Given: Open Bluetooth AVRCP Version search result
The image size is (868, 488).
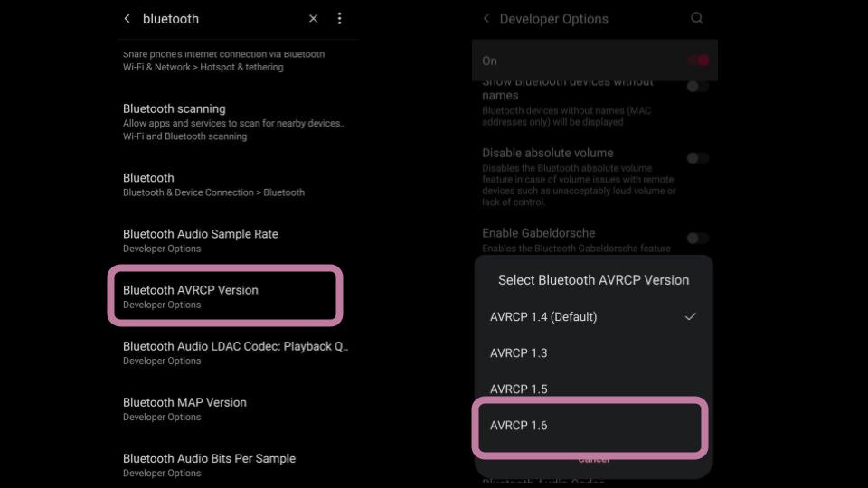Looking at the screenshot, I should [x=225, y=296].
